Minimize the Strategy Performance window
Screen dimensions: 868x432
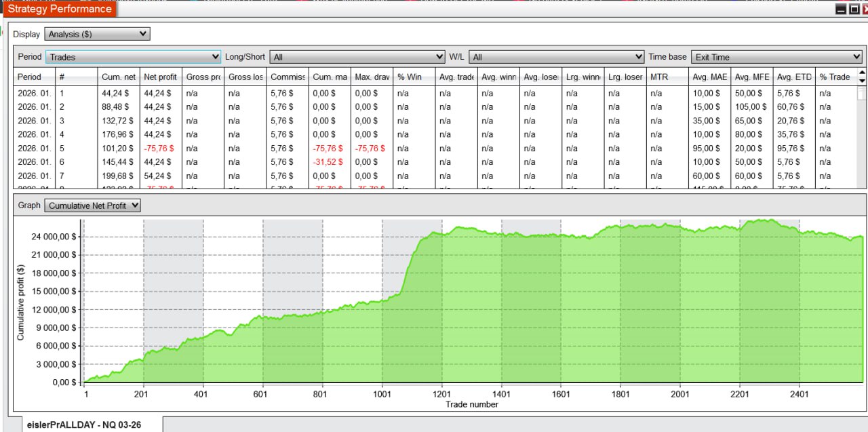pos(841,9)
